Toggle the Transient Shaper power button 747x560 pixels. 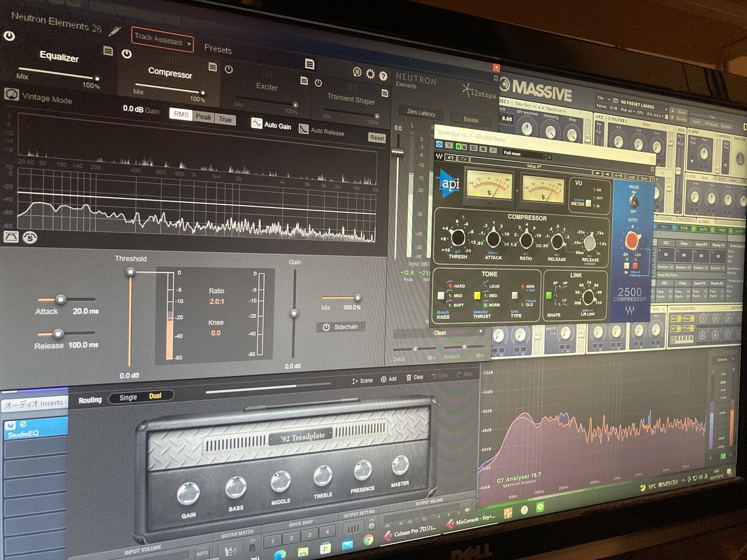click(318, 83)
